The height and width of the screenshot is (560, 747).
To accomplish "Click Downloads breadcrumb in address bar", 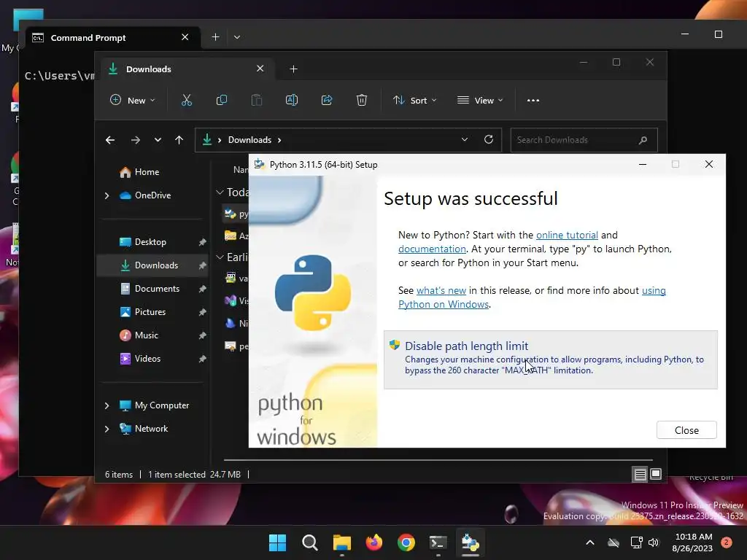I will point(249,140).
